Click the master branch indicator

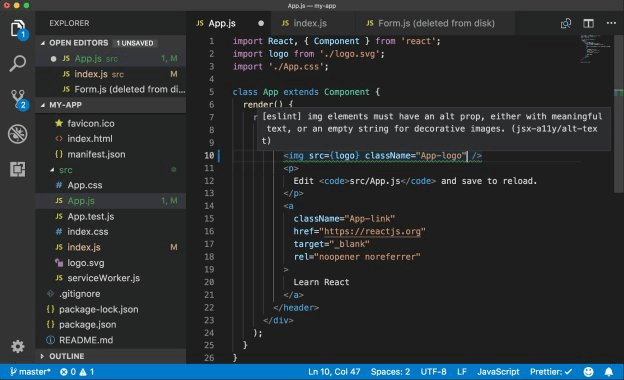click(x=30, y=372)
